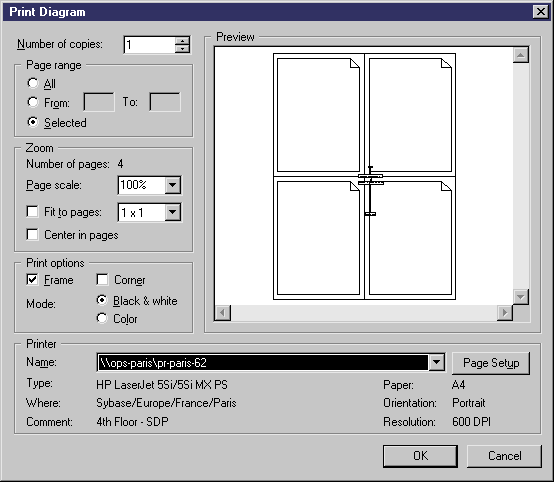This screenshot has height=482, width=554.
Task: Choose Color print mode
Action: [x=102, y=318]
